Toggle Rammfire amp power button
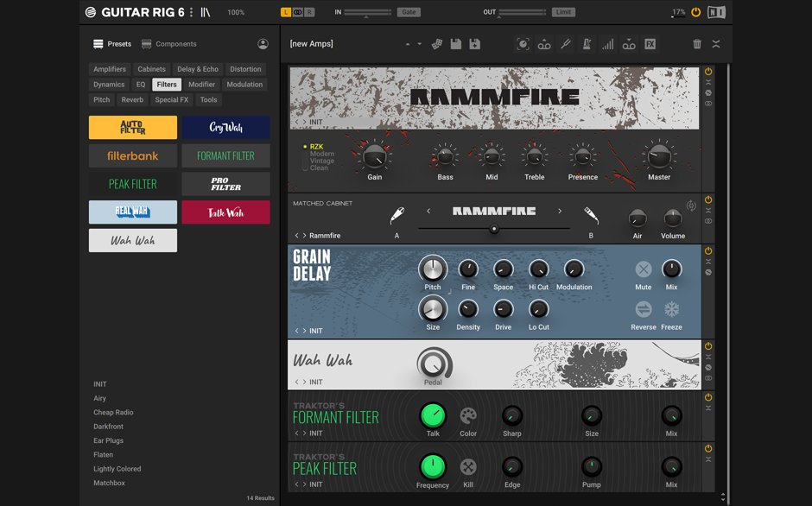The width and height of the screenshot is (812, 506). 708,72
